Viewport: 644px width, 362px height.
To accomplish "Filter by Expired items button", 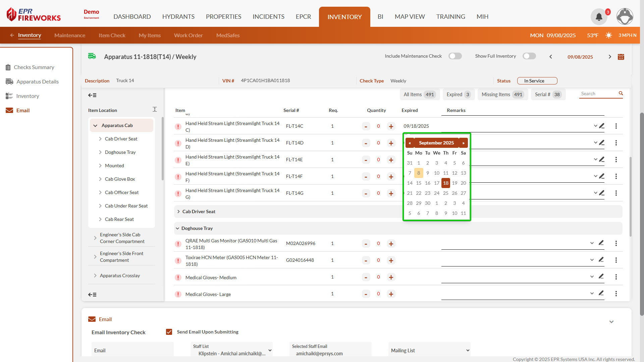I will [x=458, y=95].
